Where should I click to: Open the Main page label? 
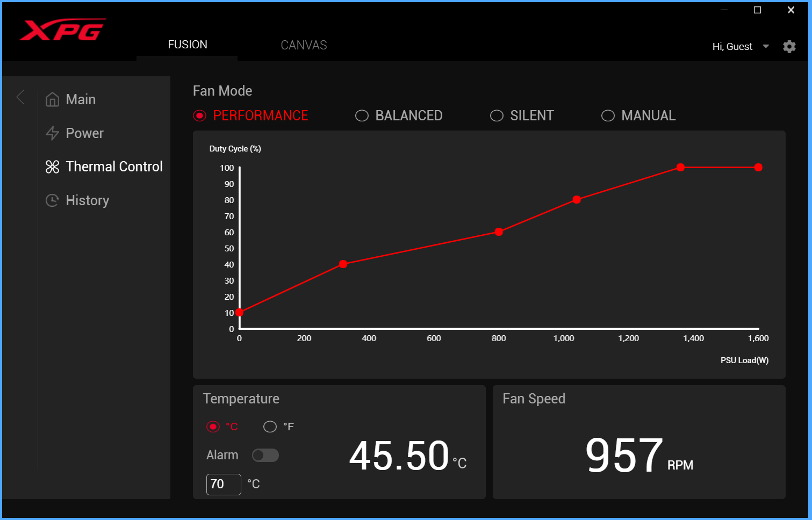tap(81, 99)
